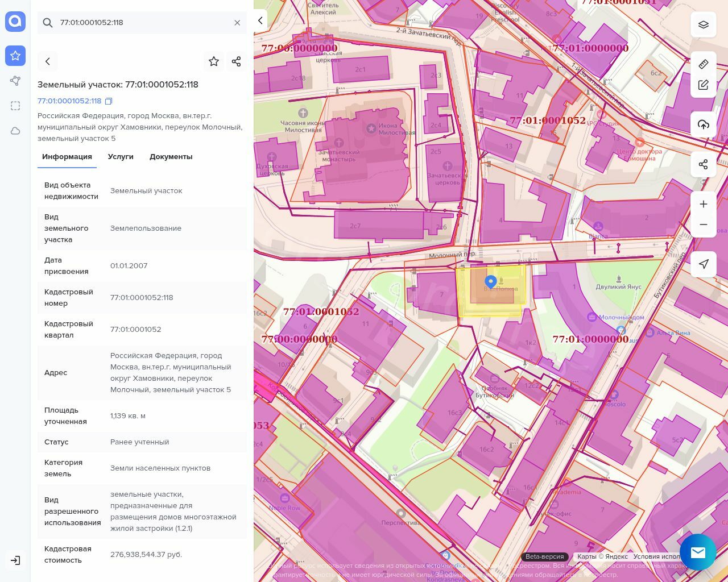Zoom in on the map

coord(704,204)
